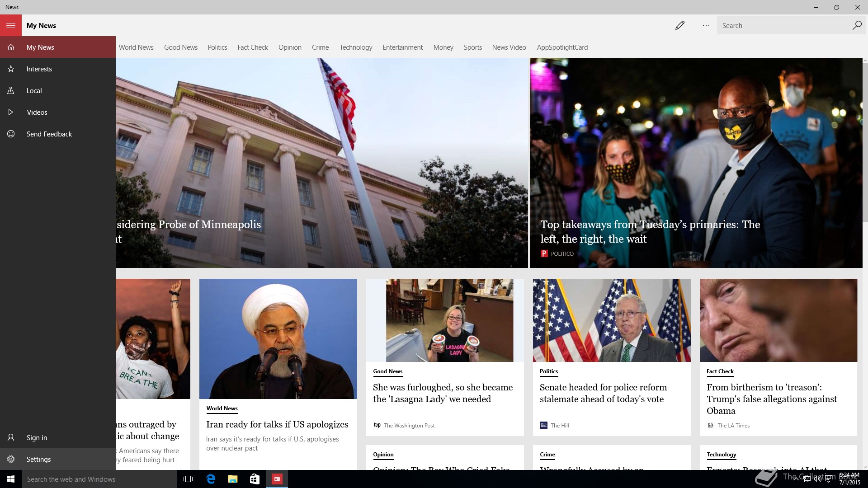Open Settings from sidebar label

click(x=38, y=459)
